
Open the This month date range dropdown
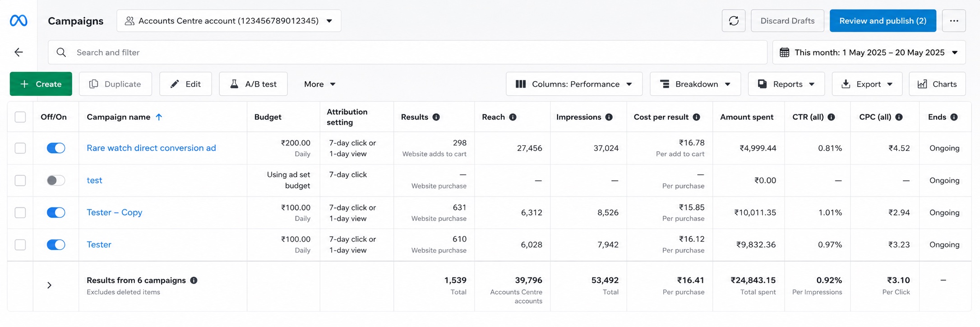tap(869, 52)
